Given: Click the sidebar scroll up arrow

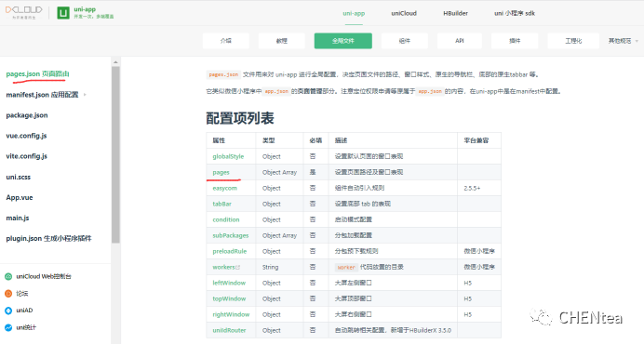Looking at the screenshot, I should click(x=115, y=62).
